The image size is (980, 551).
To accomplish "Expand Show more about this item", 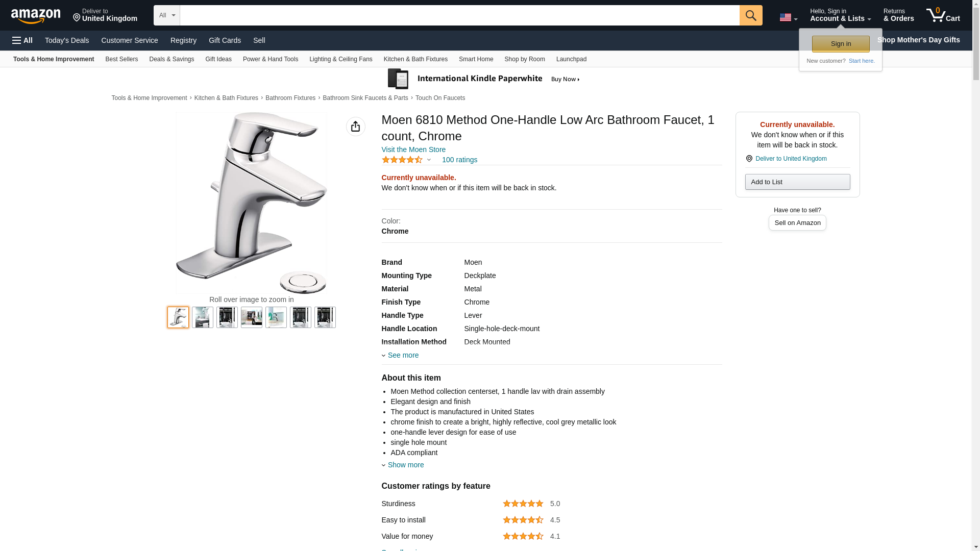I will [405, 465].
